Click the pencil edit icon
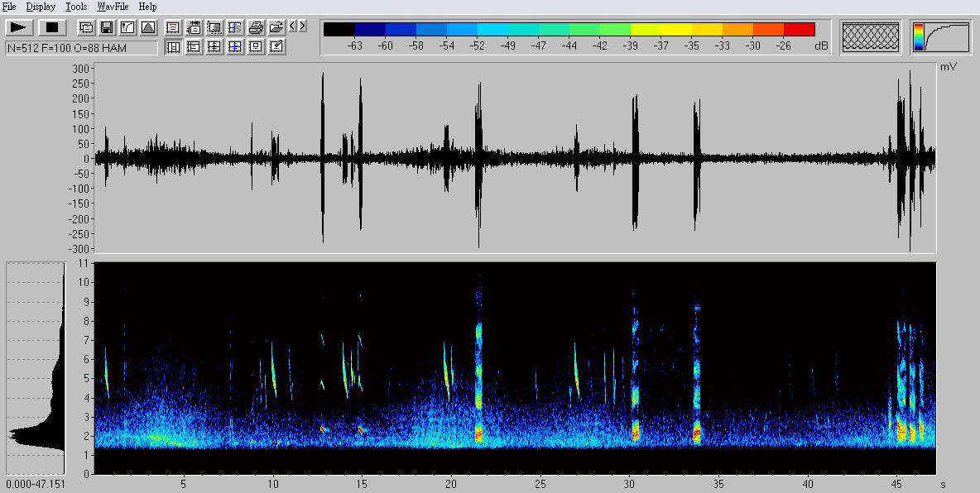This screenshot has width=980, height=493. click(276, 47)
